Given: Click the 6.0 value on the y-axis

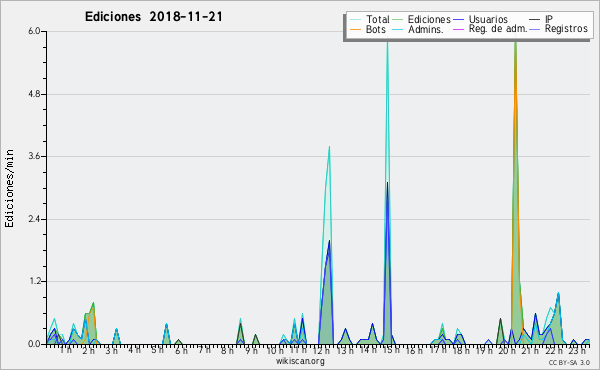Looking at the screenshot, I should (34, 31).
